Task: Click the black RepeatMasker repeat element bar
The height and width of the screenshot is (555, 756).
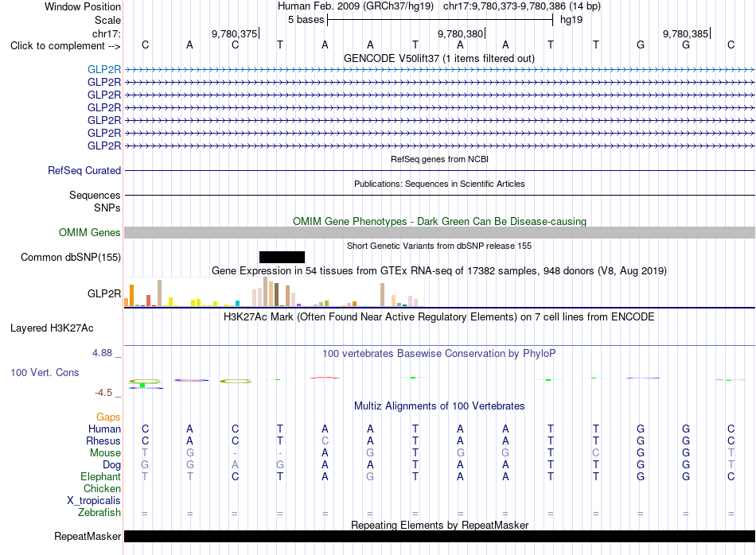Action: coord(439,536)
